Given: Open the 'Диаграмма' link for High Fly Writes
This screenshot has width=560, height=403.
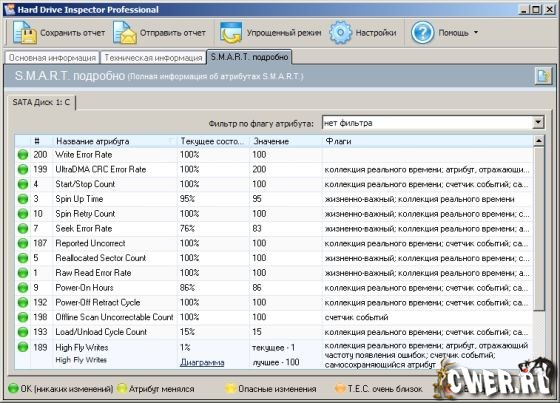Looking at the screenshot, I should [202, 362].
